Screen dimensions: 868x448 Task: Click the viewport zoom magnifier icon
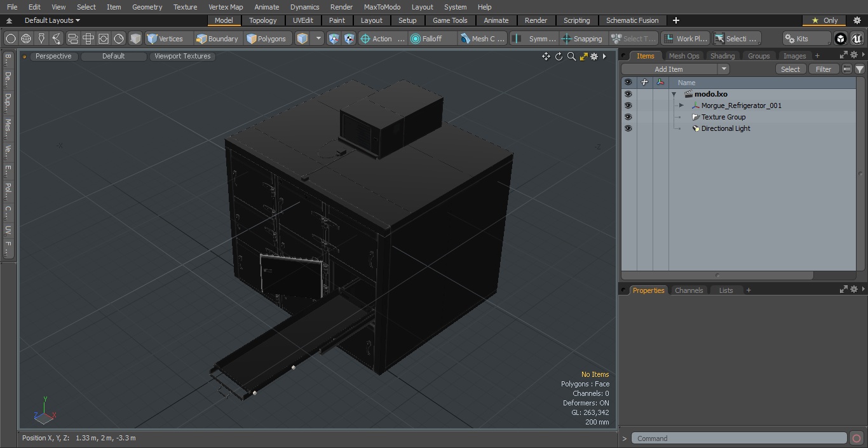[x=571, y=57]
